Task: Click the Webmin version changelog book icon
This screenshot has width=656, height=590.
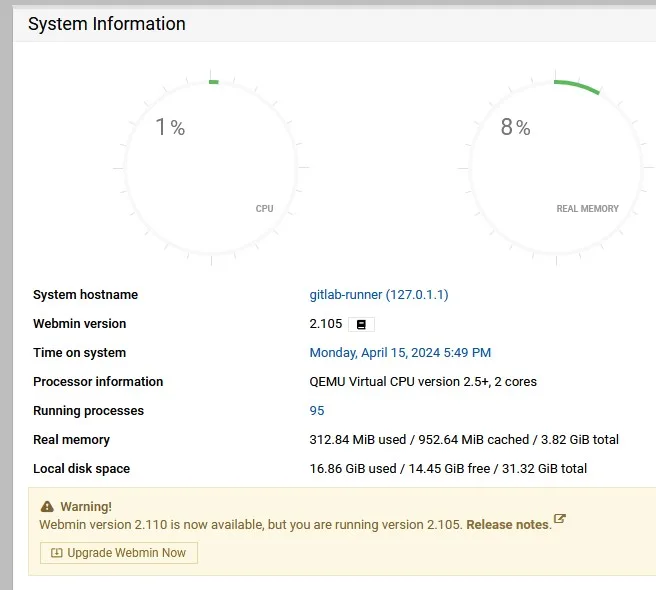Action: 361,324
